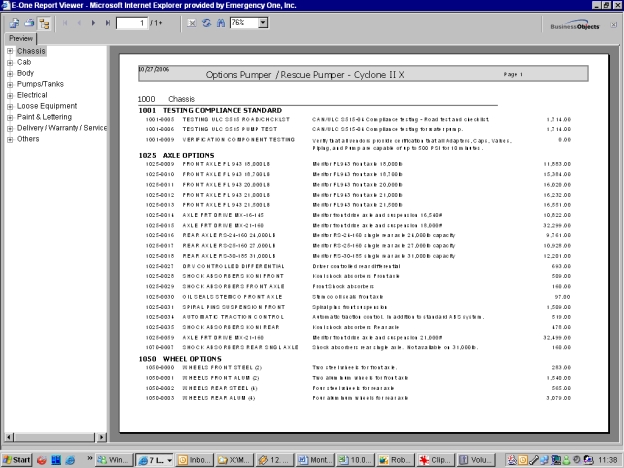Expand the Paint & Lettering tree node
This screenshot has width=624, height=468.
coord(10,117)
